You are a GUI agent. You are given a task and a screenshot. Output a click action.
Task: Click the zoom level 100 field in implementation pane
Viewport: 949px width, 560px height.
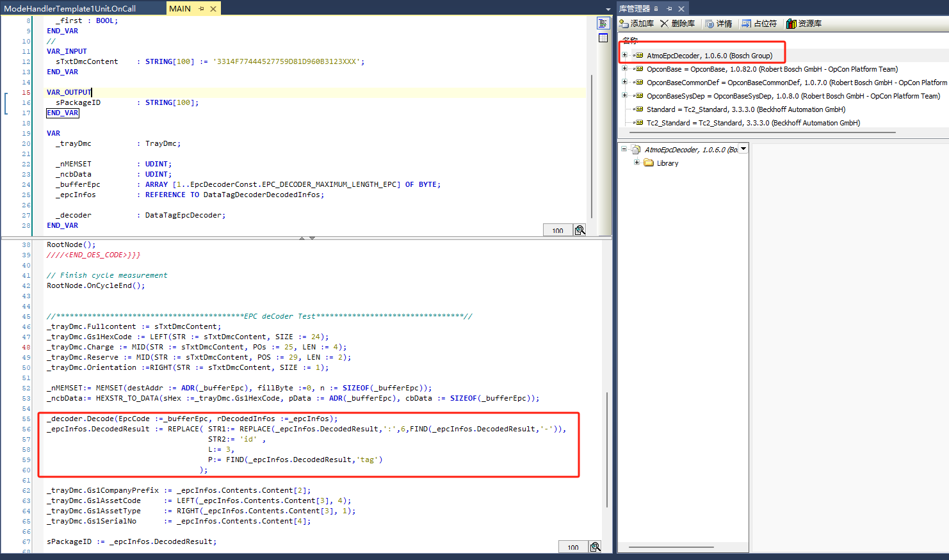point(572,547)
